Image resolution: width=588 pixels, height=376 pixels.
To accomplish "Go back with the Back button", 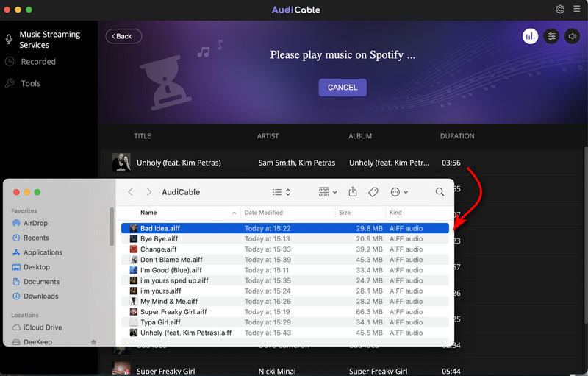I will pyautogui.click(x=123, y=36).
